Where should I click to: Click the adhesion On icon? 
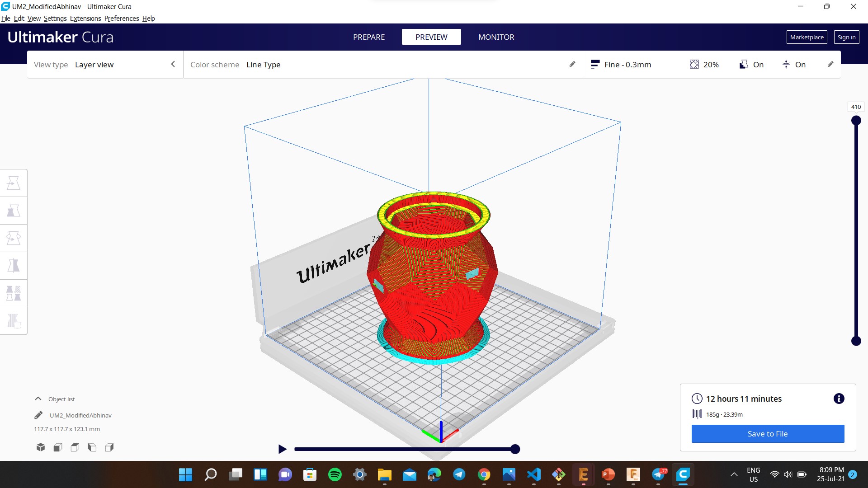coord(786,64)
